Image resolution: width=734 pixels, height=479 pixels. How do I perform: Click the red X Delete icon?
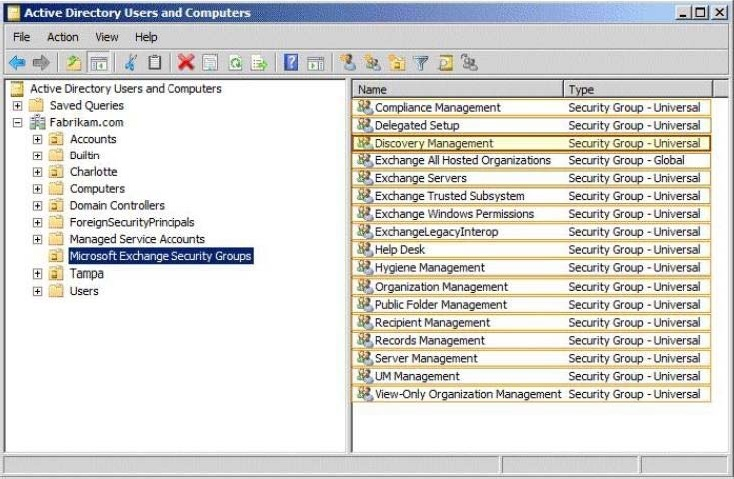click(x=186, y=62)
